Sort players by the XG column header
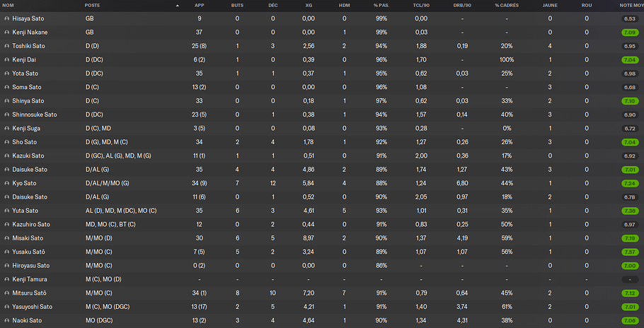Screen dimensions: 644x328 point(309,6)
